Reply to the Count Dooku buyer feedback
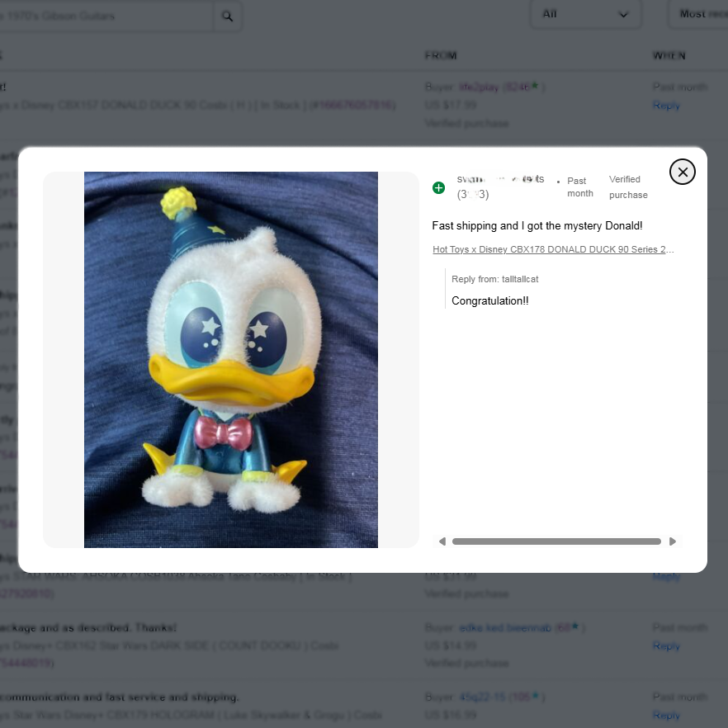This screenshot has height=728, width=728. 666,645
